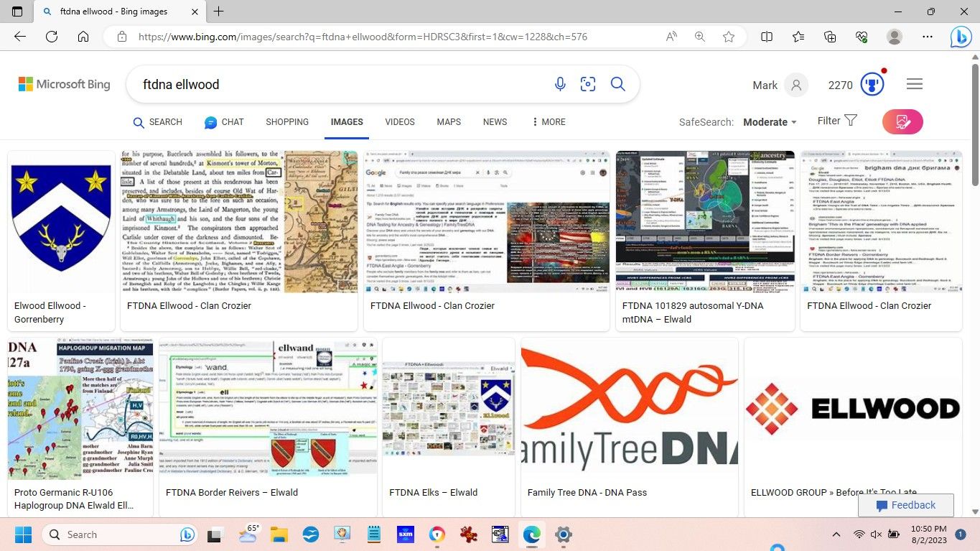
Task: Open Windows Start menu
Action: tap(23, 534)
